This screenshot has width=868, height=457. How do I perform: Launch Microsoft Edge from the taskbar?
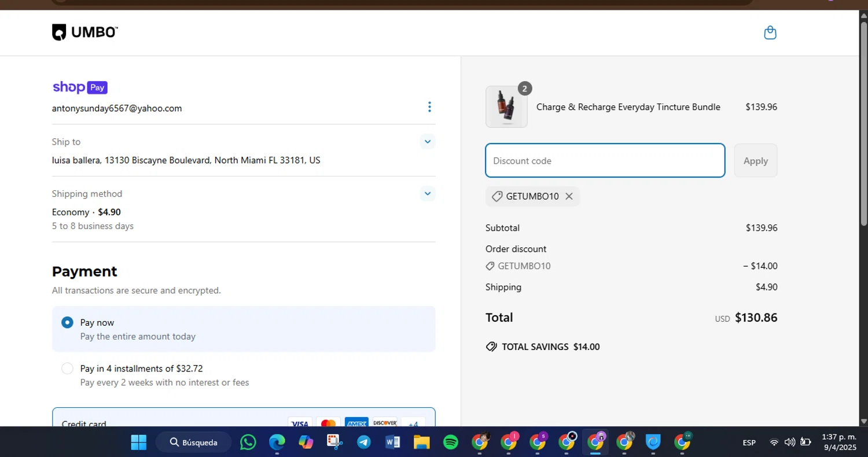click(277, 443)
